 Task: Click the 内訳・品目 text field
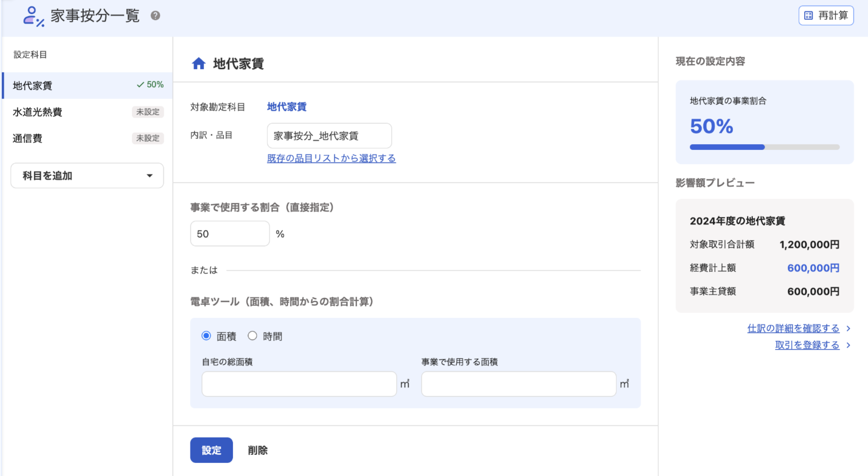pyautogui.click(x=329, y=135)
